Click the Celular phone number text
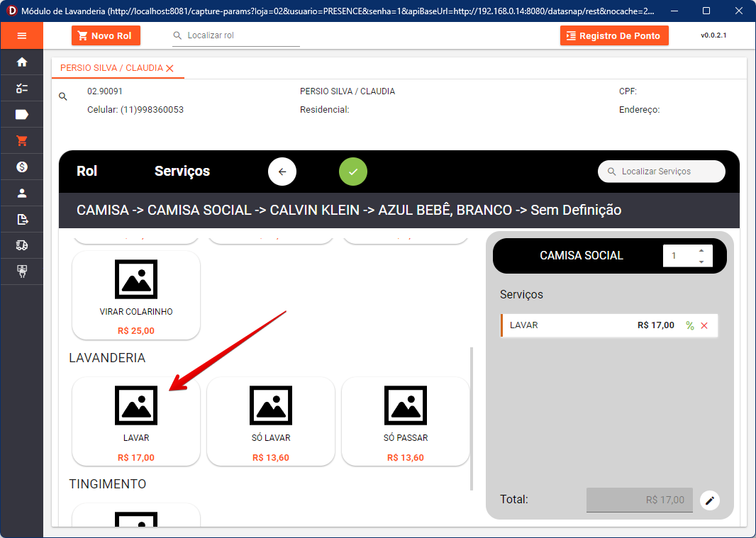This screenshot has height=538, width=756. [x=135, y=110]
